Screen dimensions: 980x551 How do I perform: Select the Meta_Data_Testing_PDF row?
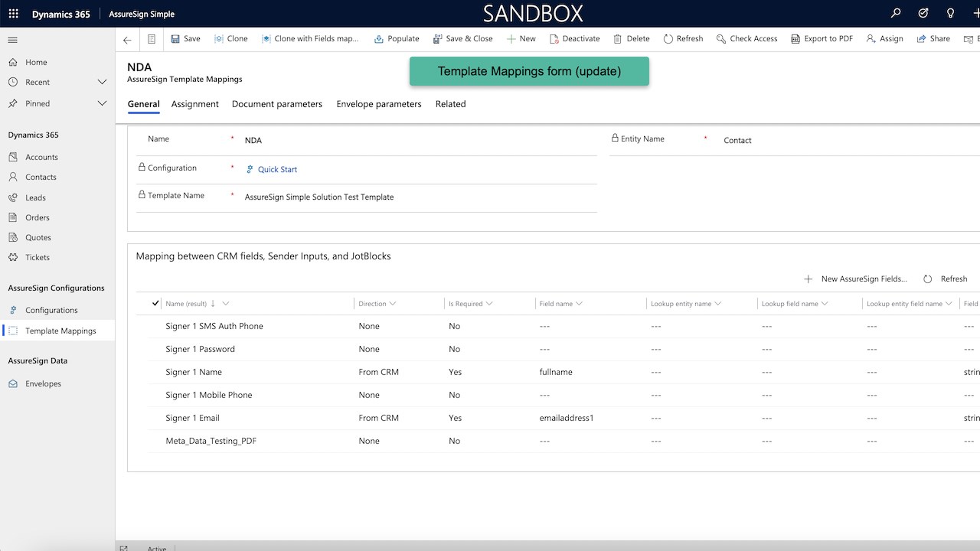tap(563, 442)
